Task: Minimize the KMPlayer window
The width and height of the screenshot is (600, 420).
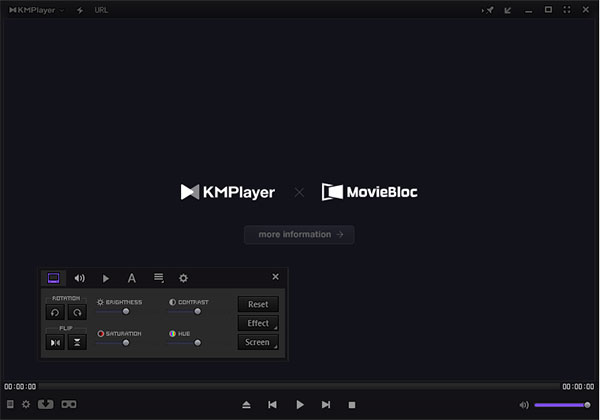Action: 528,11
